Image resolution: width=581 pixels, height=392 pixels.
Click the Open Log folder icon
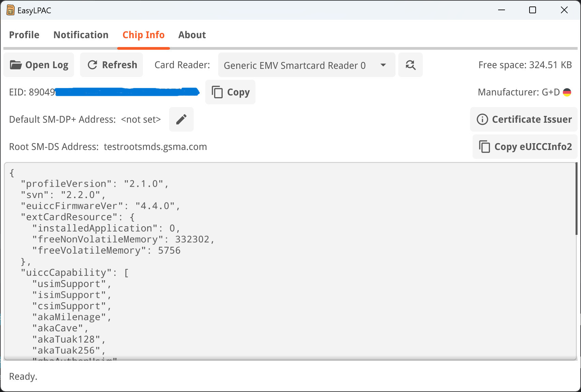[16, 65]
